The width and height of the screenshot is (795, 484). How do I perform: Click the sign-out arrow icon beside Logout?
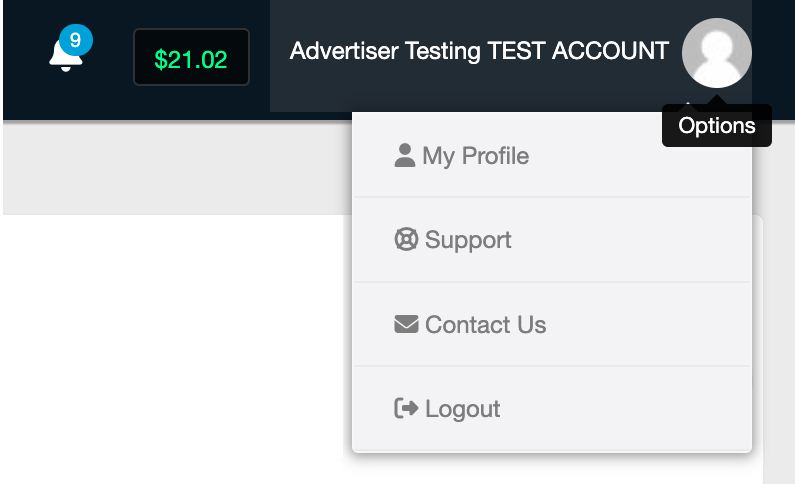click(406, 408)
